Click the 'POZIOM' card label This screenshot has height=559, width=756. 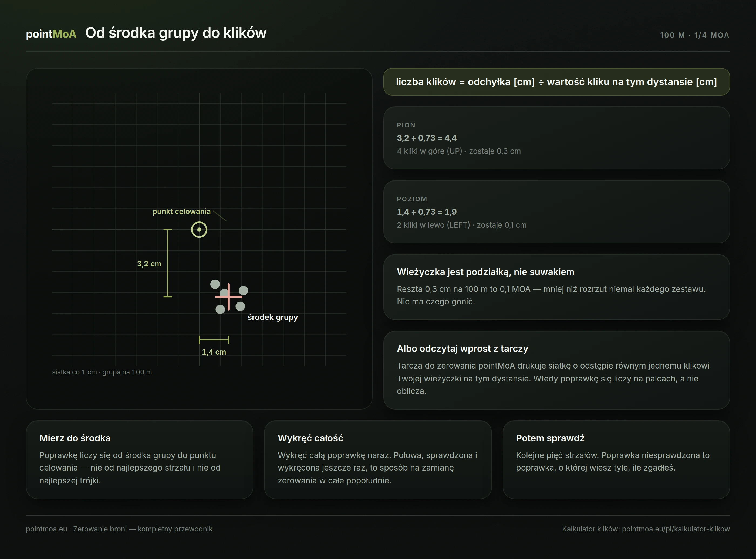coord(412,199)
